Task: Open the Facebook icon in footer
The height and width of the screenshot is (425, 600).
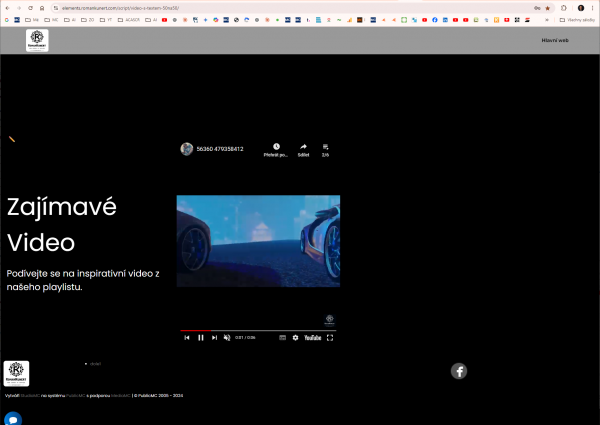Action: (459, 371)
